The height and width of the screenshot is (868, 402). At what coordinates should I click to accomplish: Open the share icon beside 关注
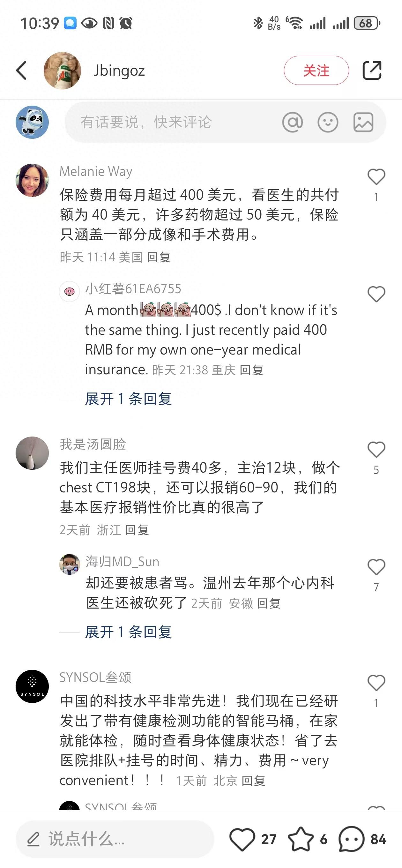372,71
